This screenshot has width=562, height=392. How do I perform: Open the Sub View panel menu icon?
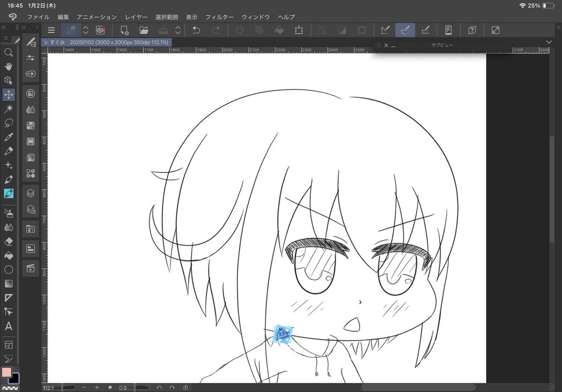[379, 45]
